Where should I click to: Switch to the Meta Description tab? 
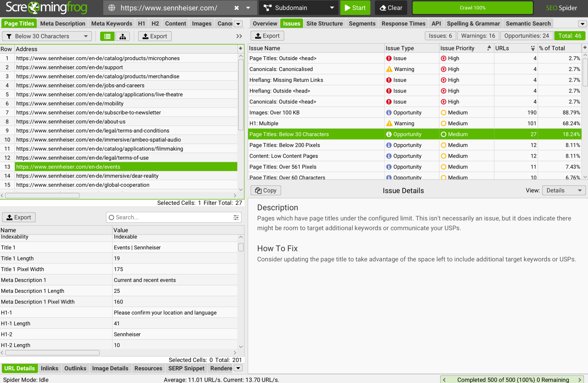point(63,23)
